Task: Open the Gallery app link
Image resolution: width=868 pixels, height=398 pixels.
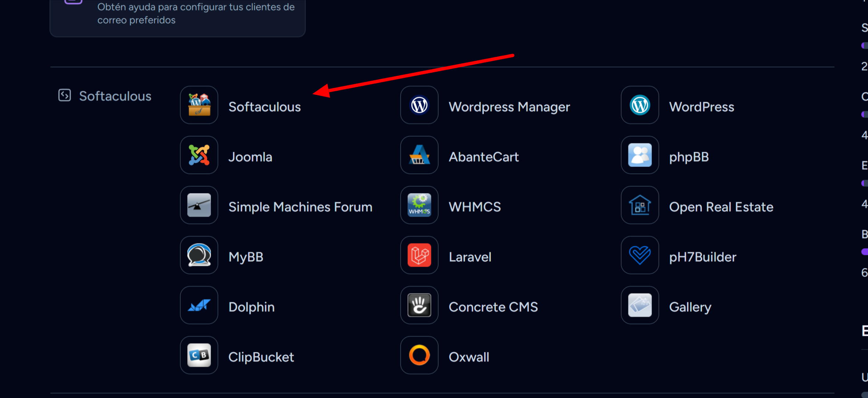Action: click(x=690, y=307)
